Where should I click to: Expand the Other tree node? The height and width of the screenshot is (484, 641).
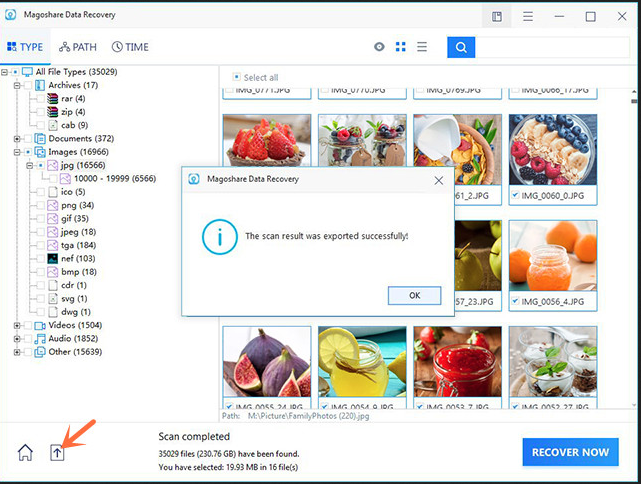(17, 352)
